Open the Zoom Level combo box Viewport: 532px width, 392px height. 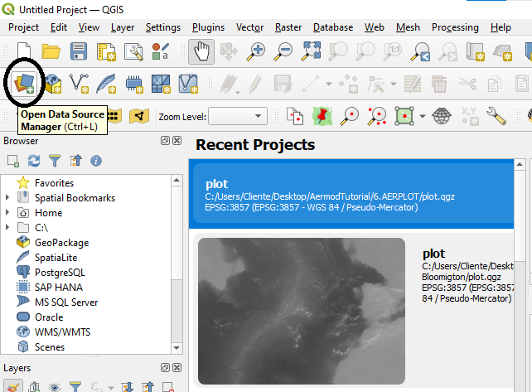(238, 116)
